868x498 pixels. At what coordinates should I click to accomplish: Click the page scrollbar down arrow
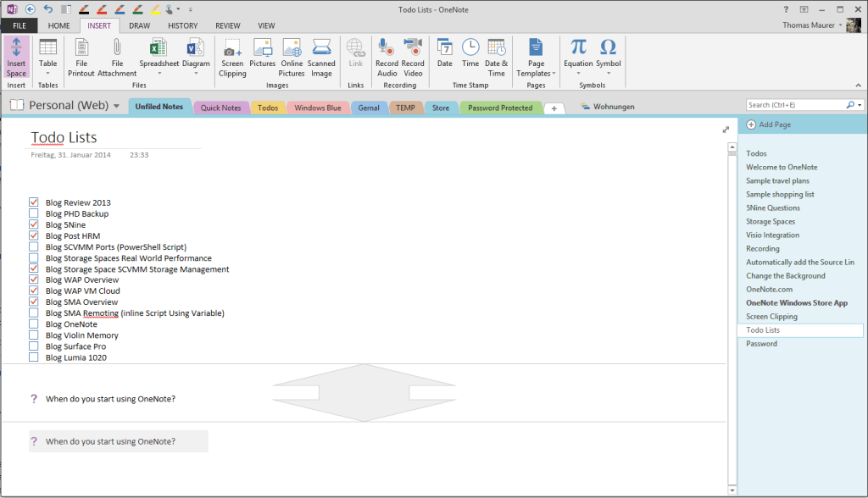click(732, 490)
